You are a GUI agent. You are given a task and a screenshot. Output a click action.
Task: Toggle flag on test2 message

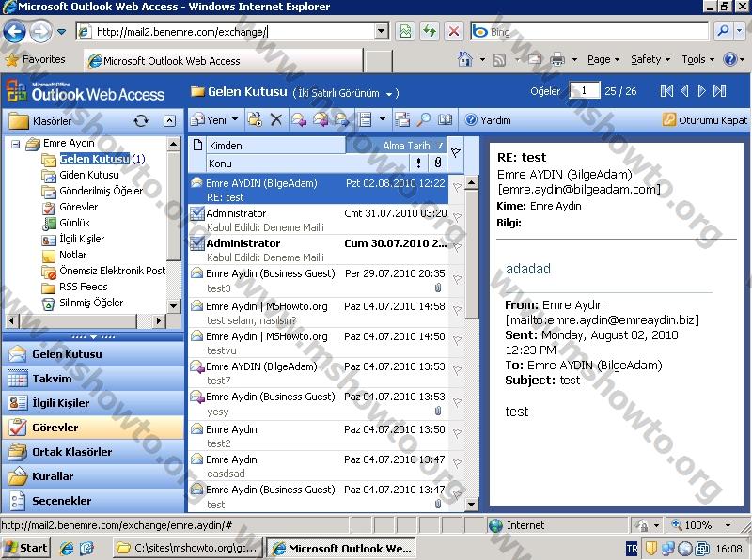pyautogui.click(x=458, y=433)
